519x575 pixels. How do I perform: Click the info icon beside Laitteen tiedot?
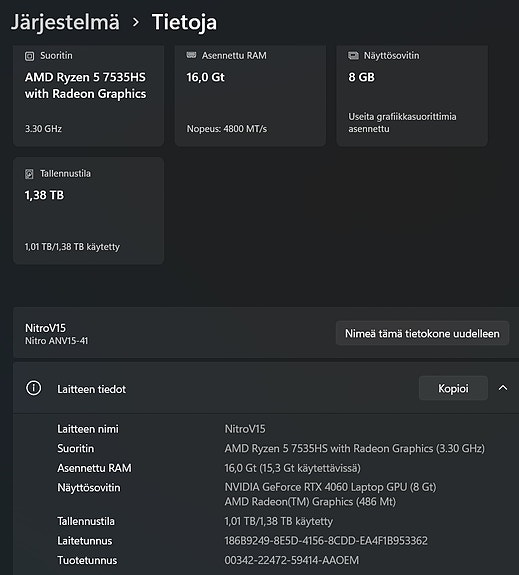coord(33,388)
